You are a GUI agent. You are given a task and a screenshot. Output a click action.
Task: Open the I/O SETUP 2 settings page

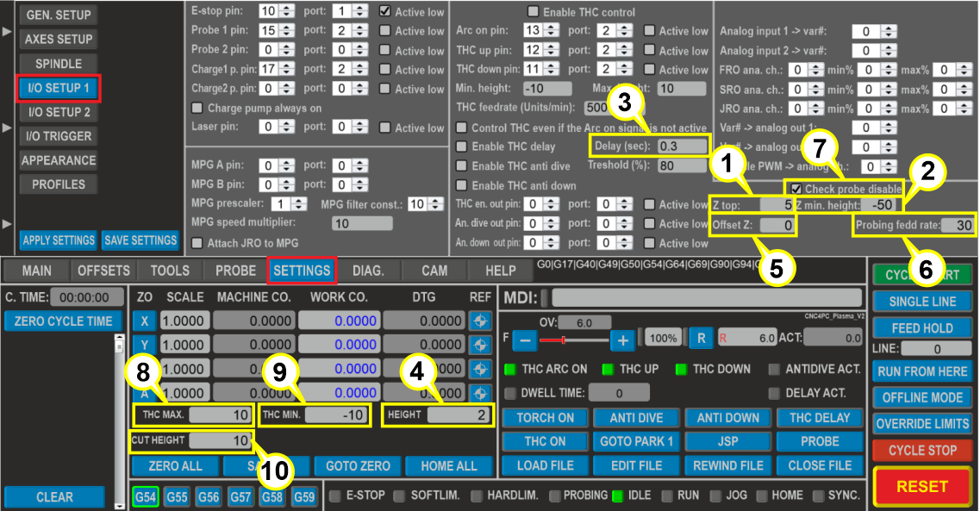pos(58,111)
